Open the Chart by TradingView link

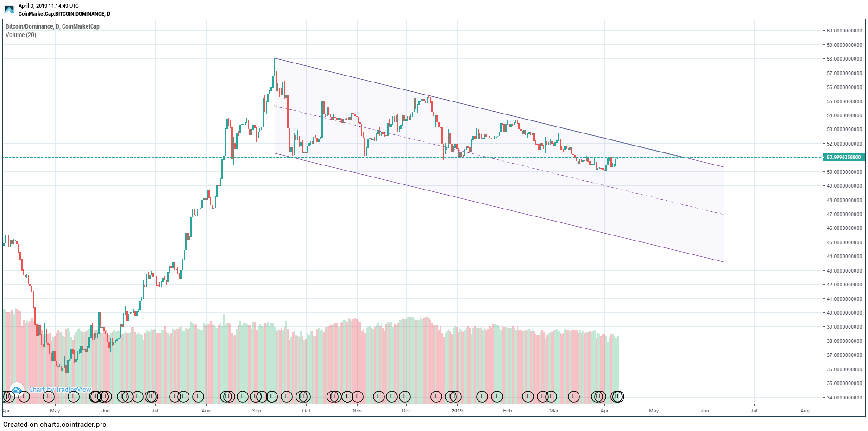pyautogui.click(x=60, y=389)
